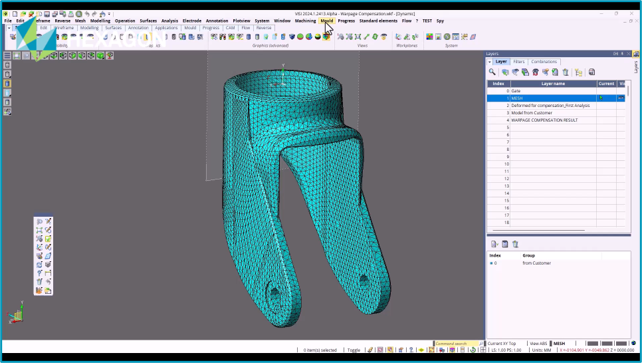Screen dimensions: 642x363
Task: Click the purple parallelogram icon in System group
Action: [473, 37]
